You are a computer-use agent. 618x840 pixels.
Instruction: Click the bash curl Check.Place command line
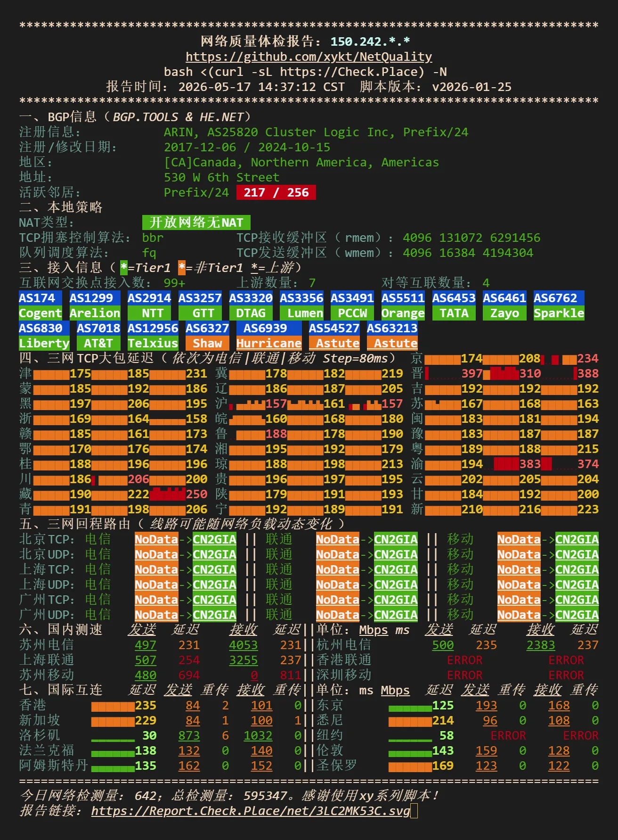click(305, 72)
